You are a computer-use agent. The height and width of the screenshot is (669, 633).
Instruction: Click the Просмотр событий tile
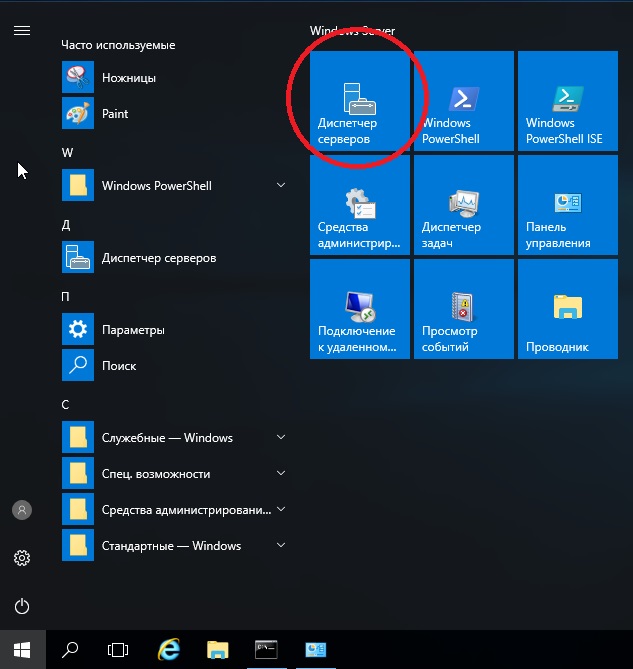[464, 309]
